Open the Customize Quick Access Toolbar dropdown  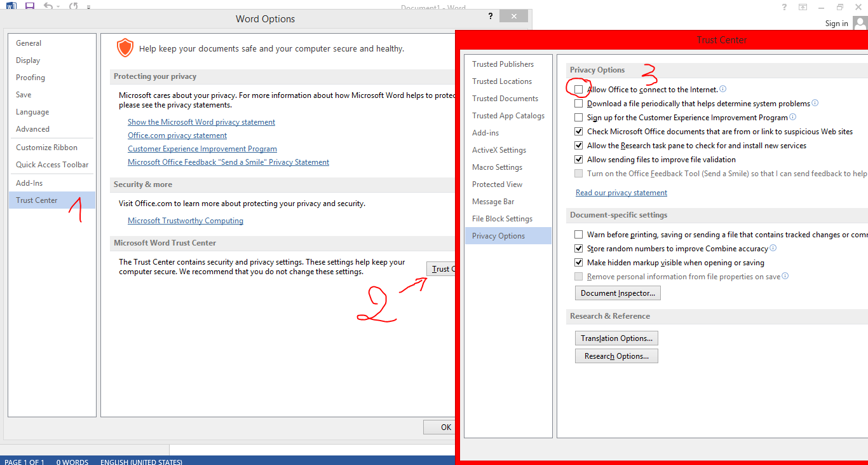point(88,7)
